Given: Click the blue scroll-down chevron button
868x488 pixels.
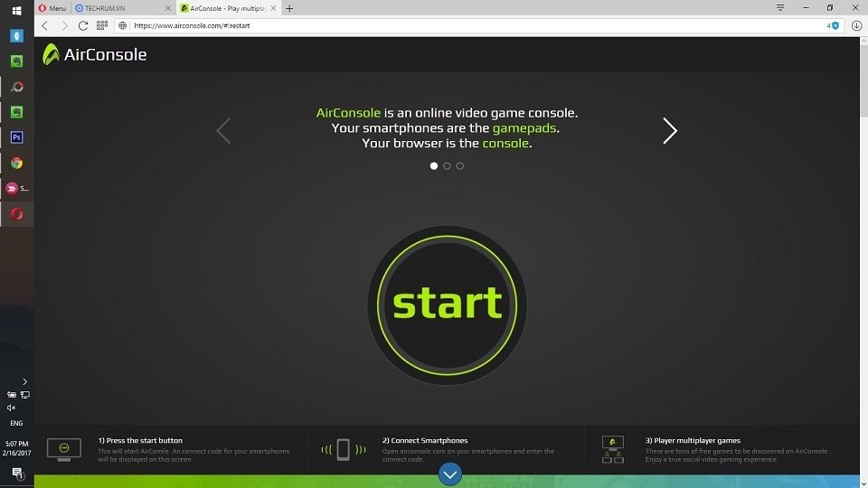Looking at the screenshot, I should pyautogui.click(x=450, y=474).
